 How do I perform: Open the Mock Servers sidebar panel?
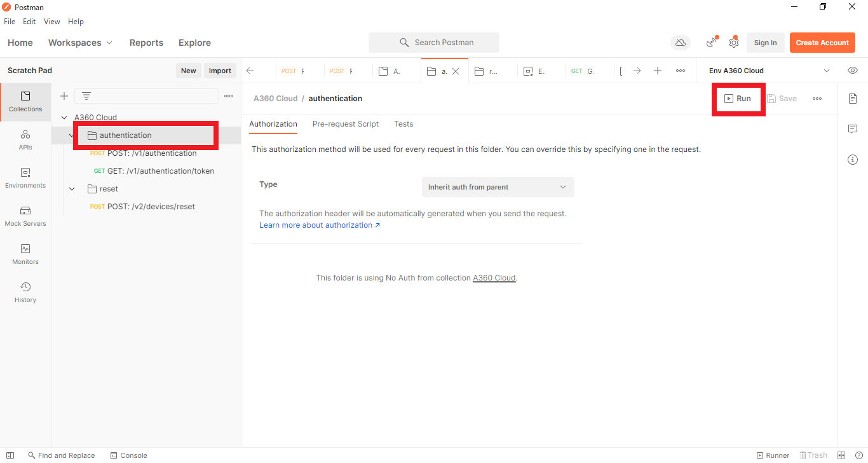point(25,216)
